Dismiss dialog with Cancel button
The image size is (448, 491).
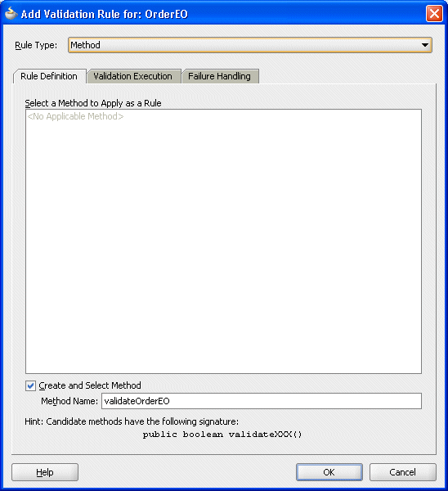point(403,472)
